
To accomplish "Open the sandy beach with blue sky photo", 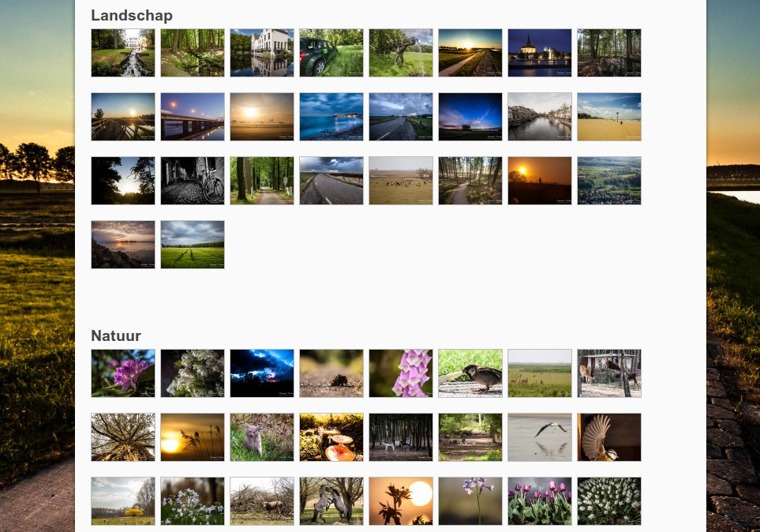I will pyautogui.click(x=609, y=117).
